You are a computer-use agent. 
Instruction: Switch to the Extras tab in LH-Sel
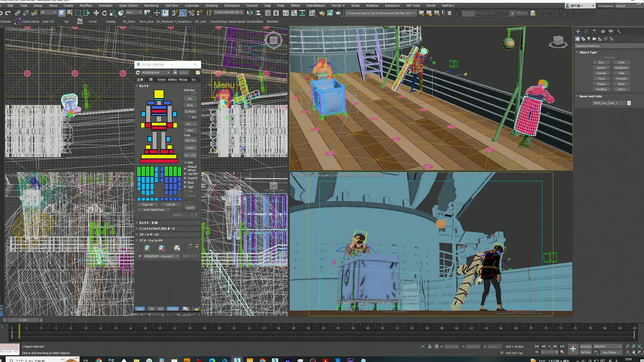[x=161, y=80]
